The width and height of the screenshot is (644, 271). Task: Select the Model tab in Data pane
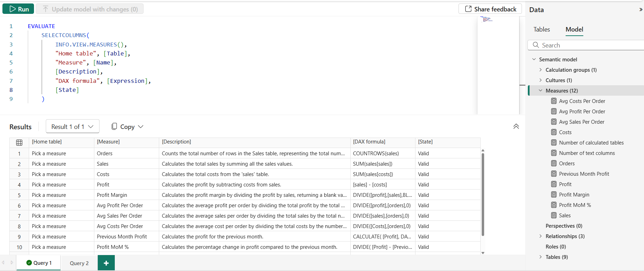(x=574, y=29)
